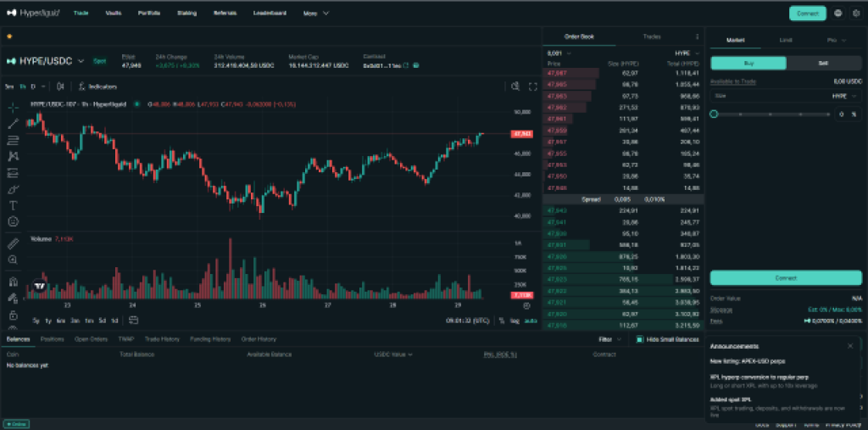
Task: Select the trend line drawing tool
Action: 14,124
